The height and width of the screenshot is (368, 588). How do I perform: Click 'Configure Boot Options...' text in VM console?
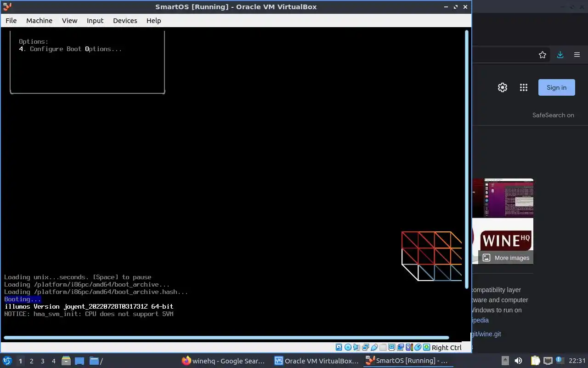coord(76,49)
